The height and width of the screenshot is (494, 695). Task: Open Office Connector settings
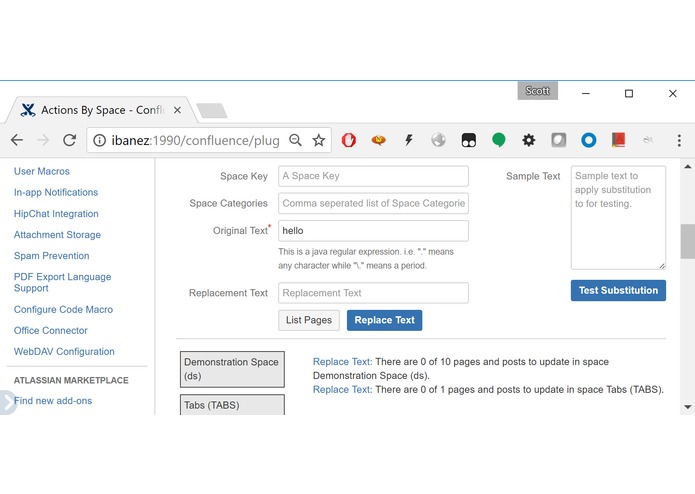[51, 331]
